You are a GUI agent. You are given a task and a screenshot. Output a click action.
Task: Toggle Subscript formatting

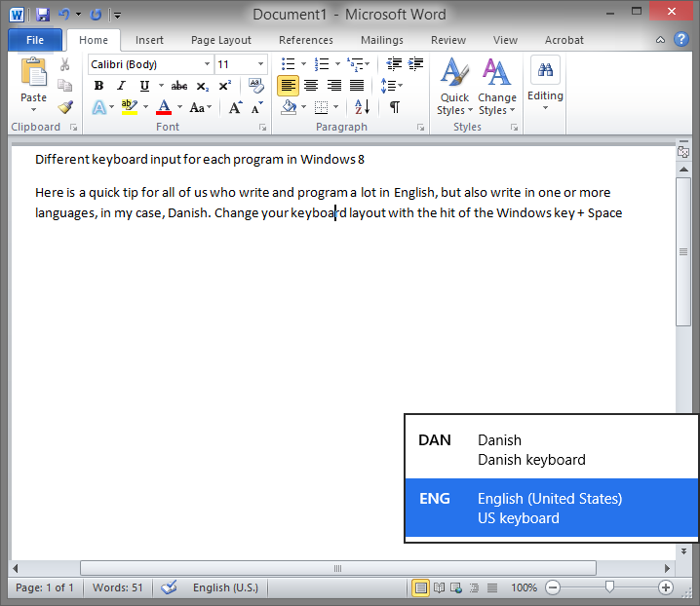pos(202,86)
